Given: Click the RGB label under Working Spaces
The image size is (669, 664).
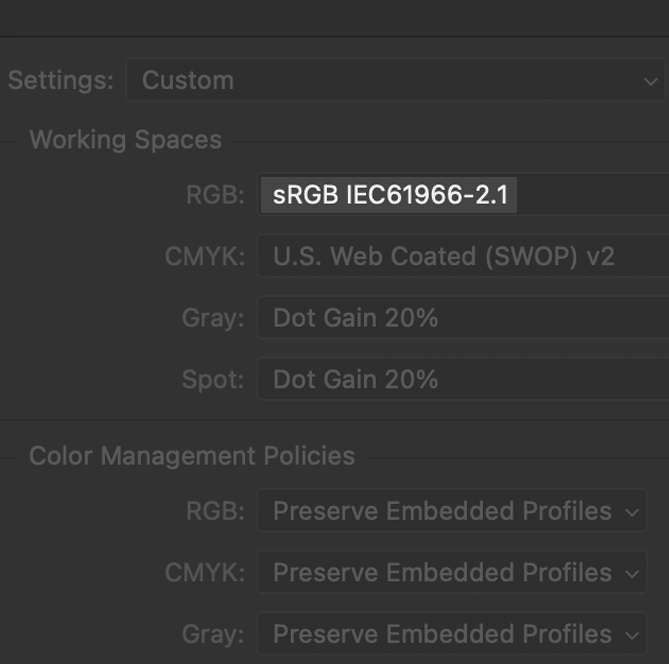Looking at the screenshot, I should coord(215,195).
